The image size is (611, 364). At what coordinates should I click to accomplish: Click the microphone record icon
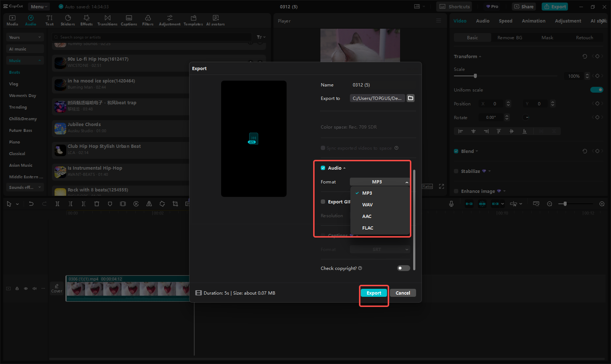click(x=451, y=204)
